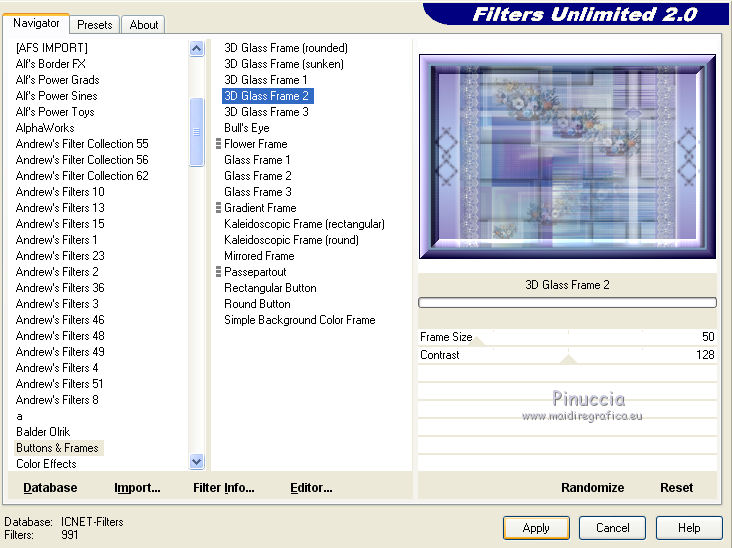
Task: Select Andrew's Filters 48
Action: coord(60,336)
